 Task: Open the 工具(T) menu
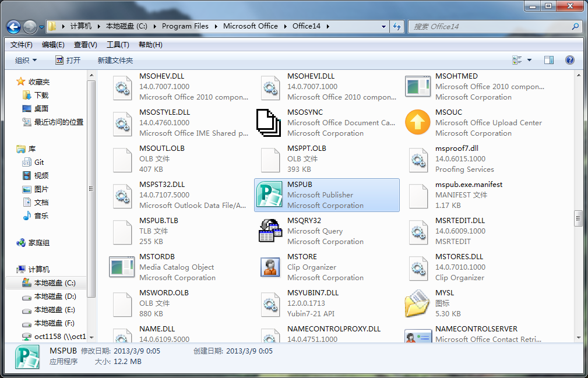117,45
